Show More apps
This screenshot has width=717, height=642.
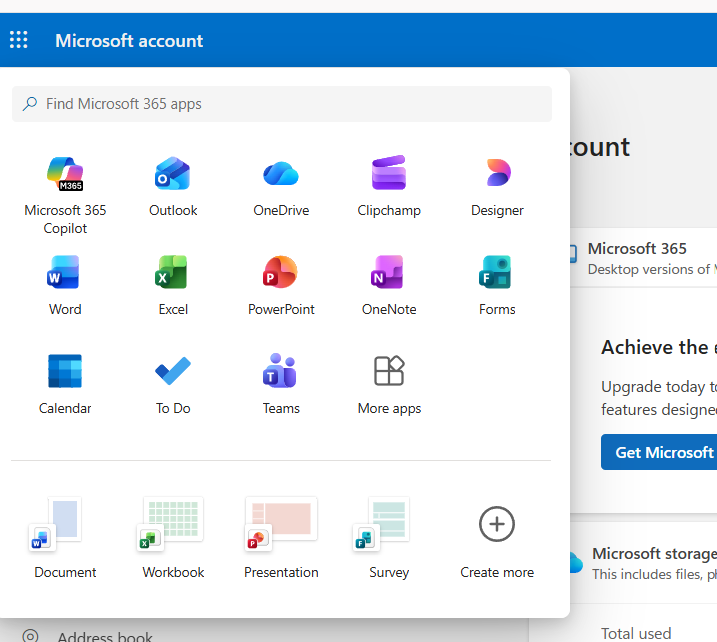click(x=389, y=384)
